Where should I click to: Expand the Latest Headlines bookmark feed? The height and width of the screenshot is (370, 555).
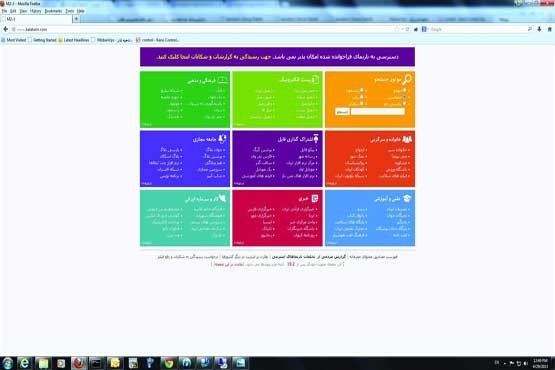click(x=74, y=40)
